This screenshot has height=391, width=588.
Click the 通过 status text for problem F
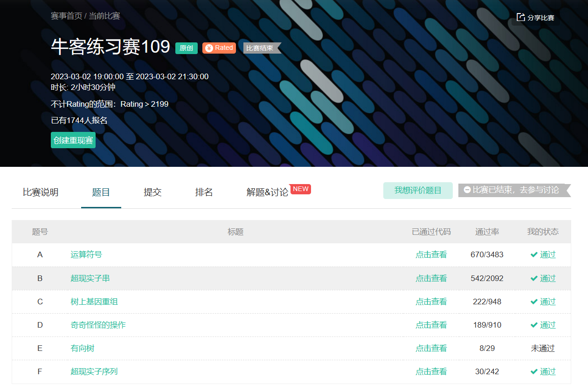click(548, 371)
